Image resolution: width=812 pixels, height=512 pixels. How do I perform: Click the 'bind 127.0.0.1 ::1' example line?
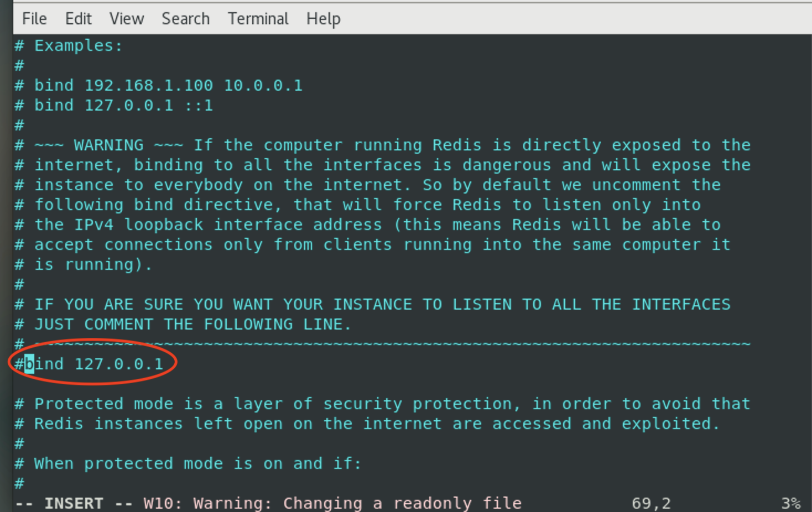[114, 105]
